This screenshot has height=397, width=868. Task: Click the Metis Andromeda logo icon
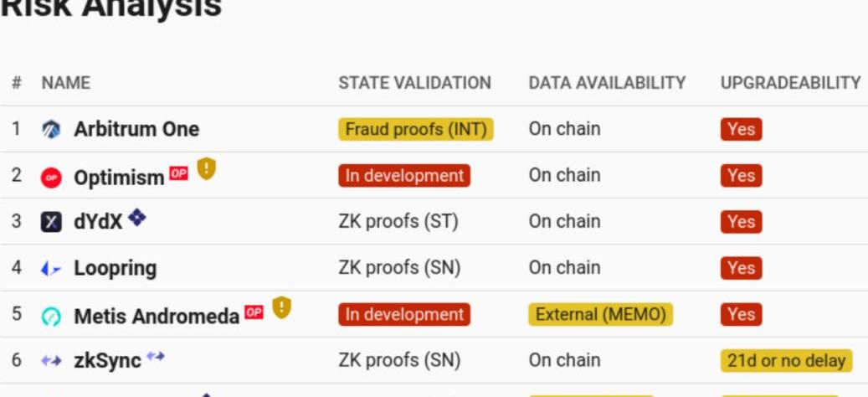click(x=51, y=316)
